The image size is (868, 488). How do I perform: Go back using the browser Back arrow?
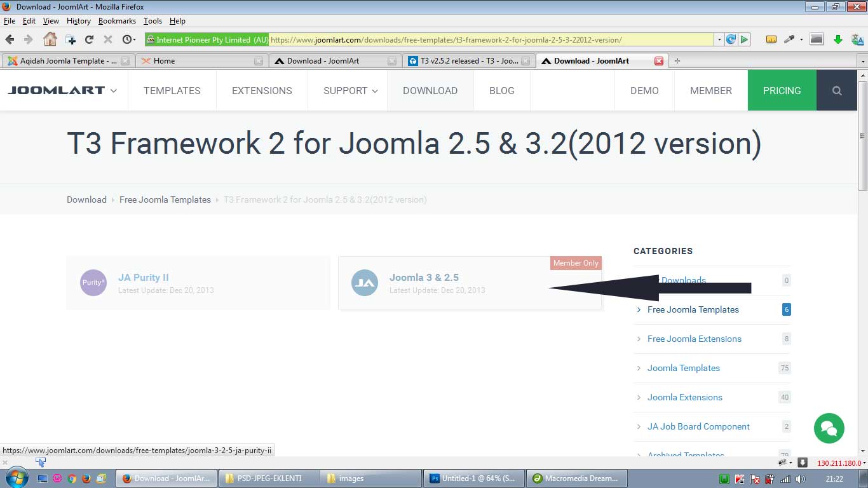point(10,39)
